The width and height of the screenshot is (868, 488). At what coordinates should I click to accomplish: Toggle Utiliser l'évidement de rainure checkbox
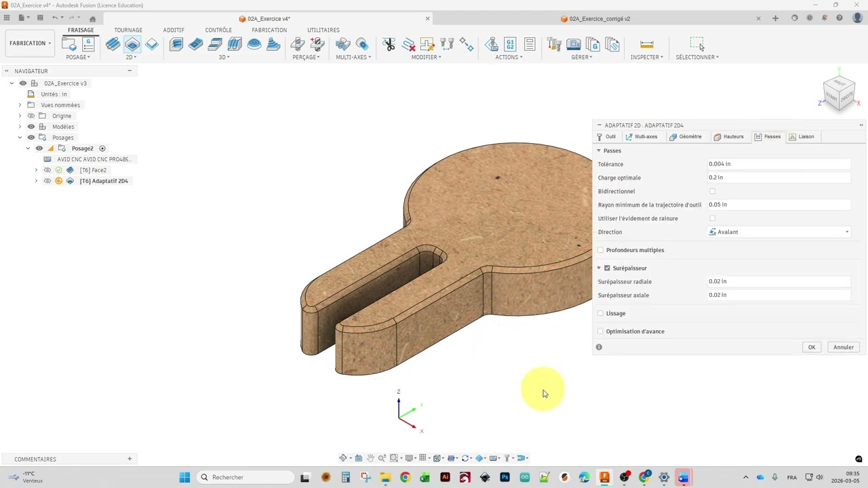(x=712, y=218)
